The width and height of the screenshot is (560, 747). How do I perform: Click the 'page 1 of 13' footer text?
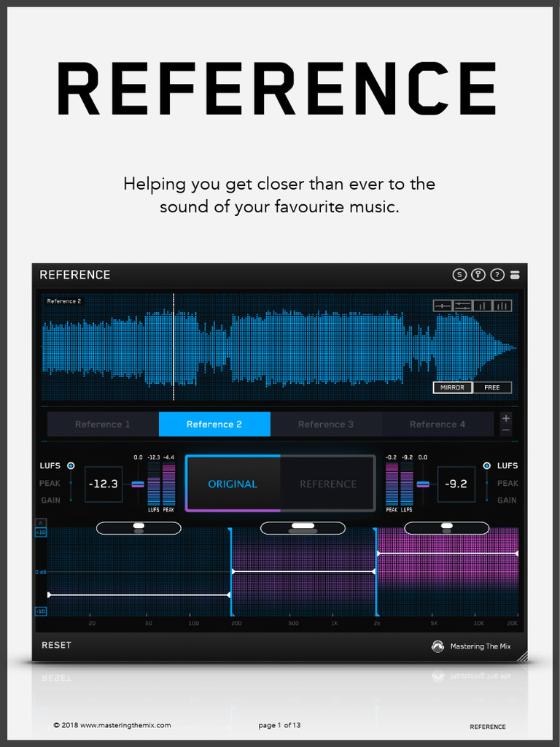point(279,725)
